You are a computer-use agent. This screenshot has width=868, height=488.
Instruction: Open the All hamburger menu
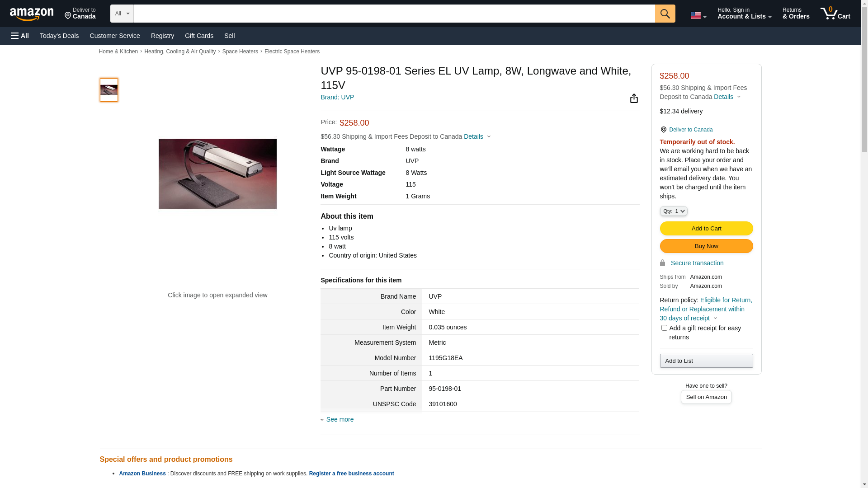pos(20,36)
